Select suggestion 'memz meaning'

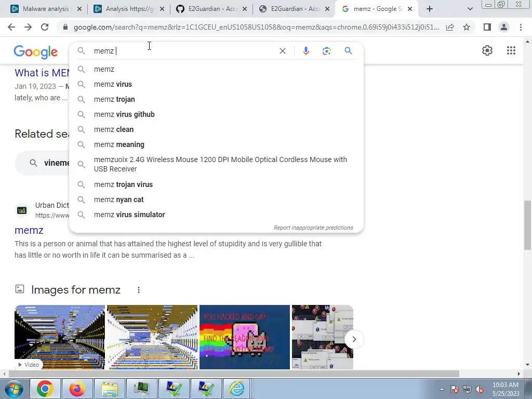[x=216, y=144]
